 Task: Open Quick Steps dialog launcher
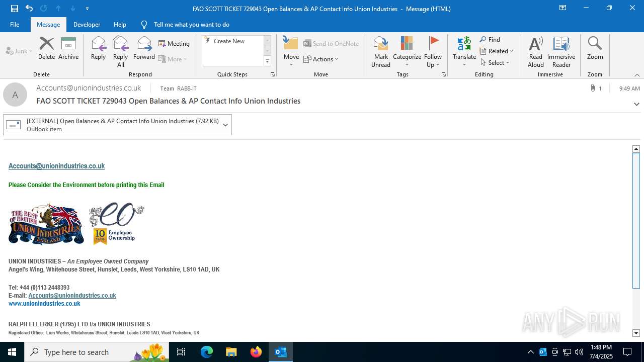tap(273, 74)
